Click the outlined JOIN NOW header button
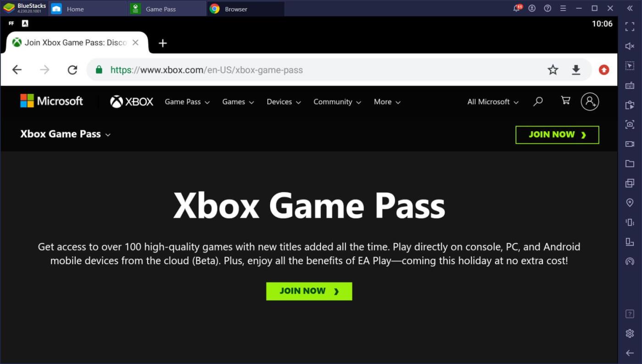This screenshot has height=364, width=642. click(557, 135)
